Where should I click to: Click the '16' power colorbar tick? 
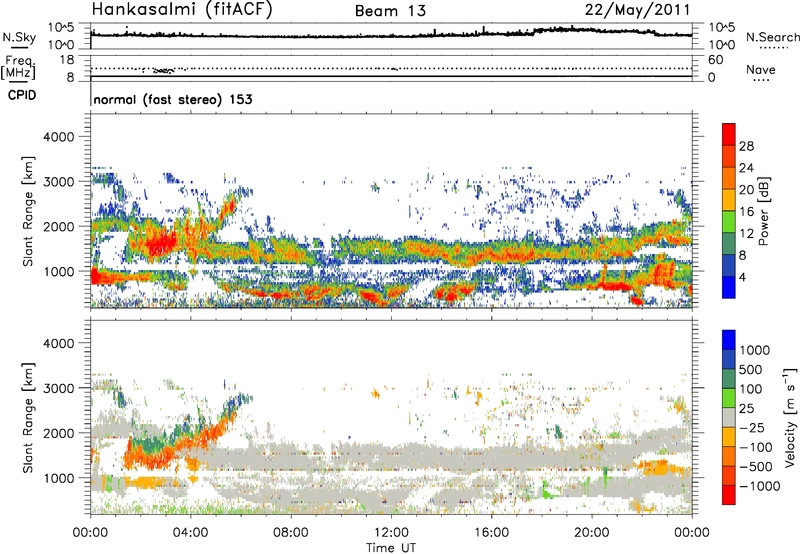click(746, 211)
